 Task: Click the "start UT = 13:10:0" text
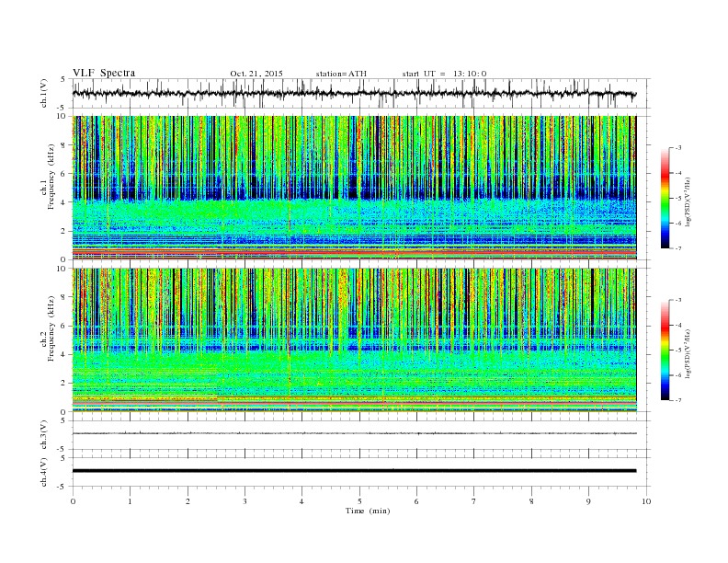coord(444,74)
